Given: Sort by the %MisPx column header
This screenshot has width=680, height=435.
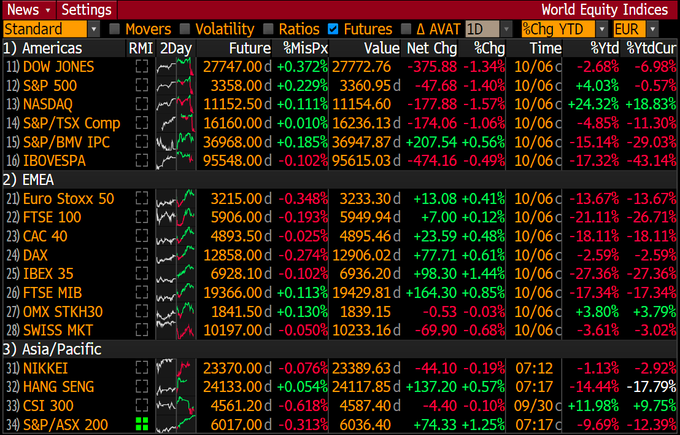Looking at the screenshot, I should pos(305,48).
